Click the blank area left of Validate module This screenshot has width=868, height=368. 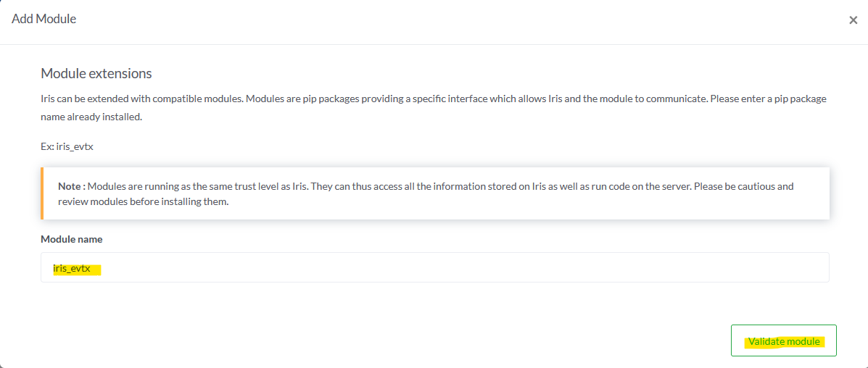click(x=508, y=340)
